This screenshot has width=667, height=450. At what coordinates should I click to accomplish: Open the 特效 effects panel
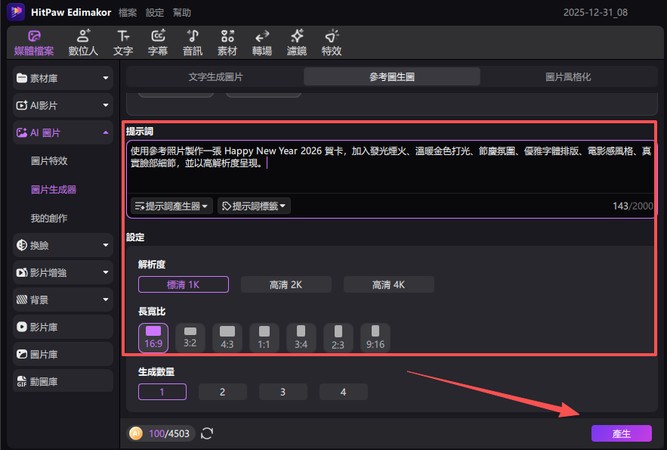[x=331, y=43]
